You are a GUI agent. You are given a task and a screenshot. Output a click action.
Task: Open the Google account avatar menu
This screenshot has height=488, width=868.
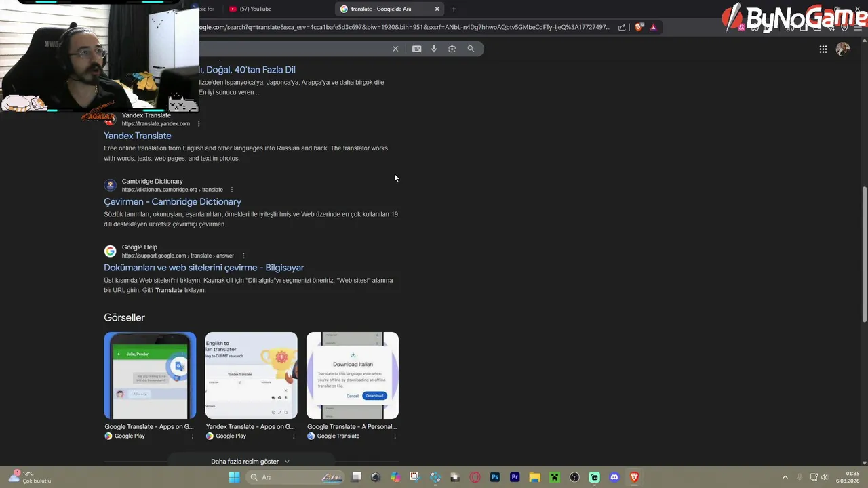843,49
